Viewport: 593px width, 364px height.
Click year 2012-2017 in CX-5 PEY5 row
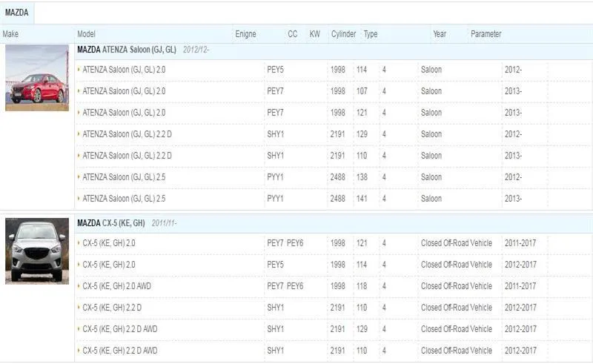(520, 265)
